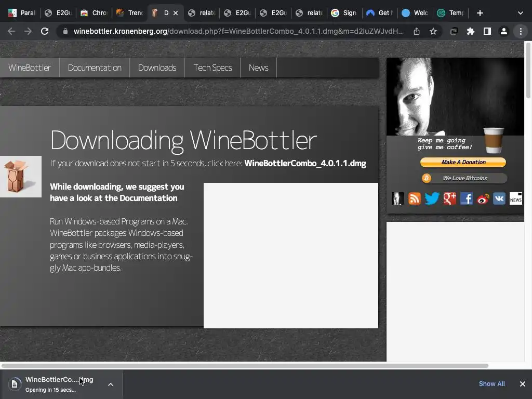Expand the download item options chevron
Screen dimensions: 532x399
(111, 384)
